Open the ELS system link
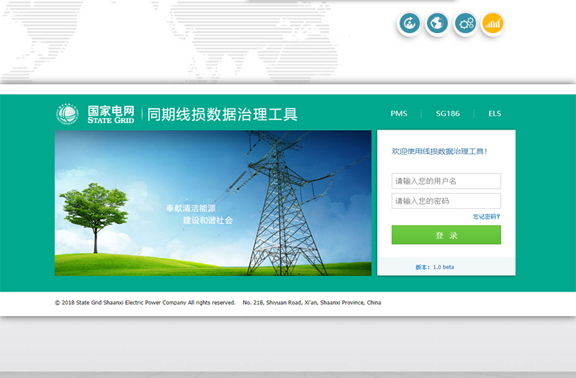The width and height of the screenshot is (576, 378). tap(495, 114)
